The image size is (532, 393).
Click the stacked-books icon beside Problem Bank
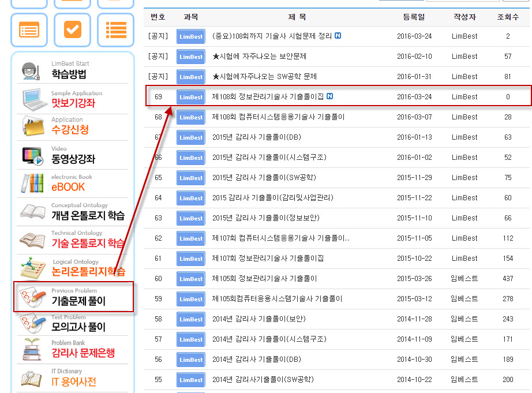pyautogui.click(x=32, y=350)
